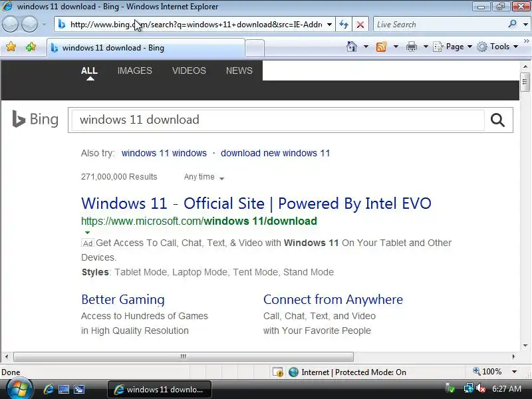Switch to the ALL results tab
Image resolution: width=532 pixels, height=399 pixels.
(89, 70)
